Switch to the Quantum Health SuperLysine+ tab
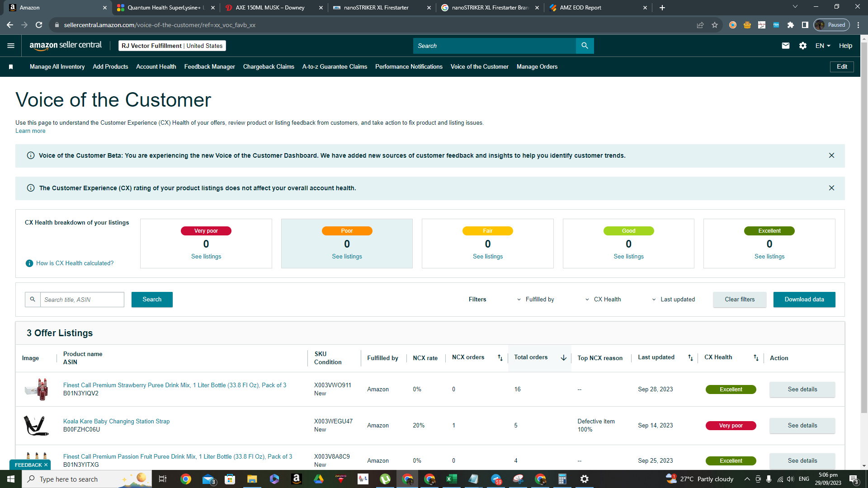The height and width of the screenshot is (488, 868). coord(165,8)
